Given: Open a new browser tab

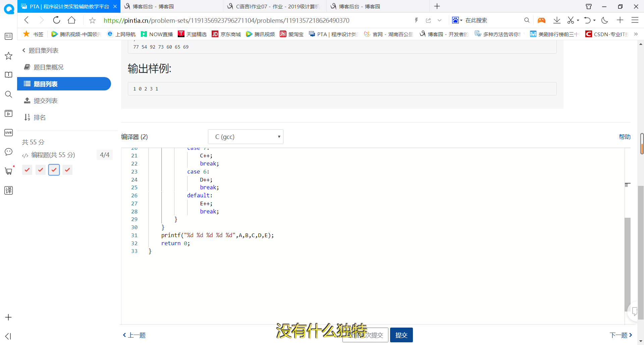Looking at the screenshot, I should tap(437, 6).
